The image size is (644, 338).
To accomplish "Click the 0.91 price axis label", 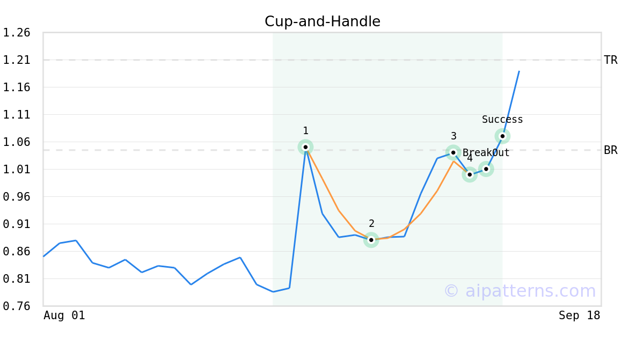I will click(17, 224).
